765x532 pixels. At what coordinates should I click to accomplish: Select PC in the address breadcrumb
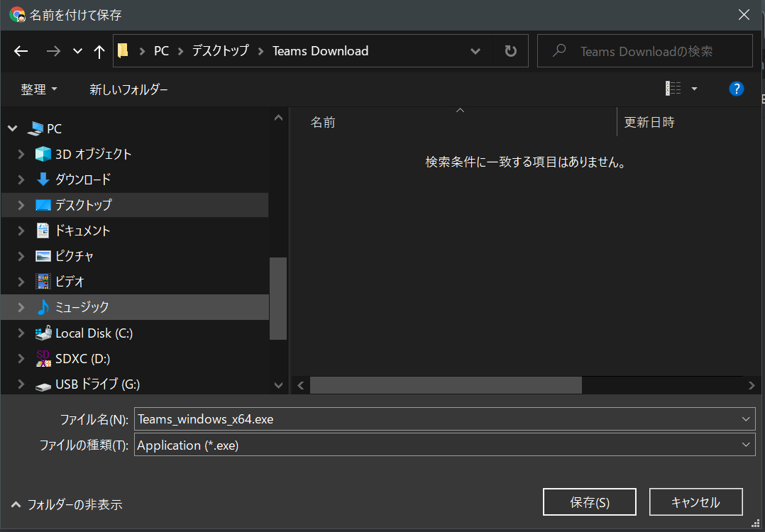point(162,50)
